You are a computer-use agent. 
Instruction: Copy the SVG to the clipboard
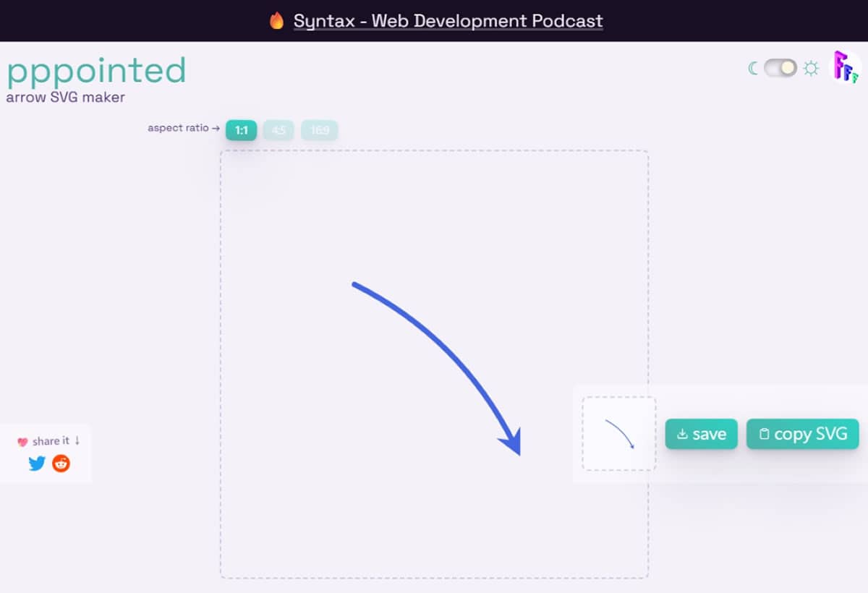tap(803, 434)
